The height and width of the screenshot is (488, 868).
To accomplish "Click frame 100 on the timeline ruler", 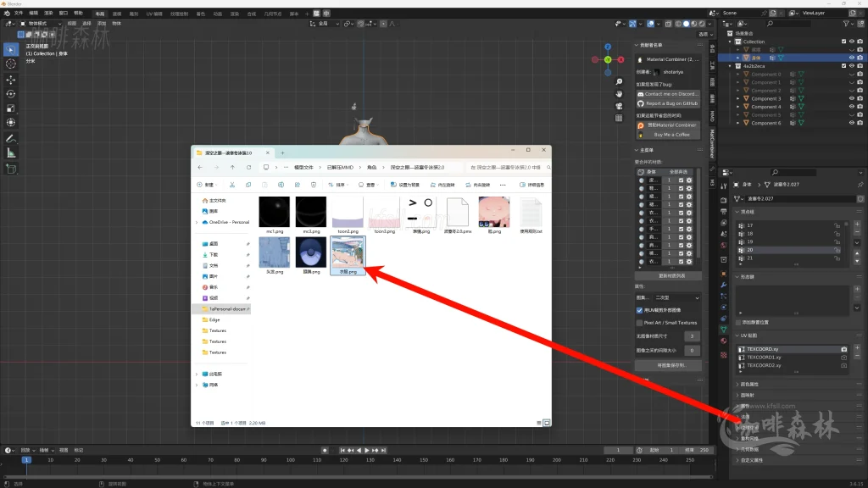I will coord(290,460).
